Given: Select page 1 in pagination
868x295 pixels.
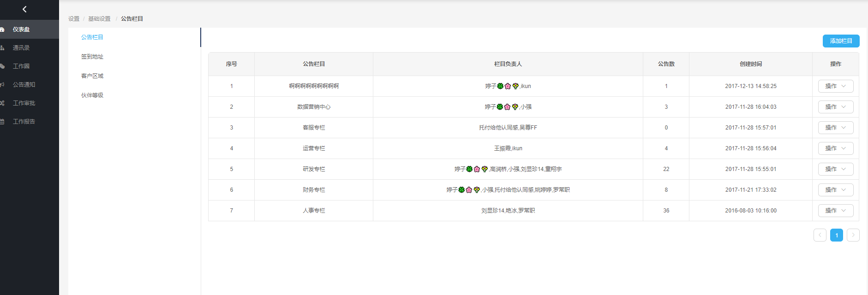Looking at the screenshot, I should (x=836, y=235).
